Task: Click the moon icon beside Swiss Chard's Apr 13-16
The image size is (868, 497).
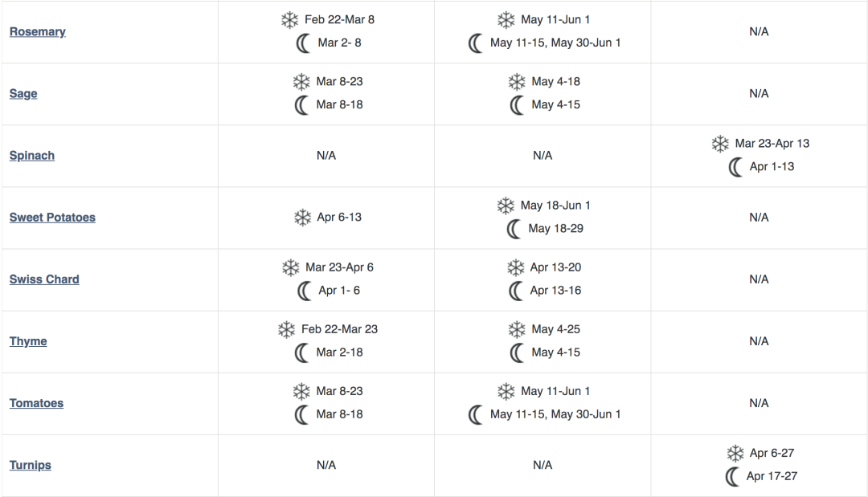Action: click(x=517, y=291)
